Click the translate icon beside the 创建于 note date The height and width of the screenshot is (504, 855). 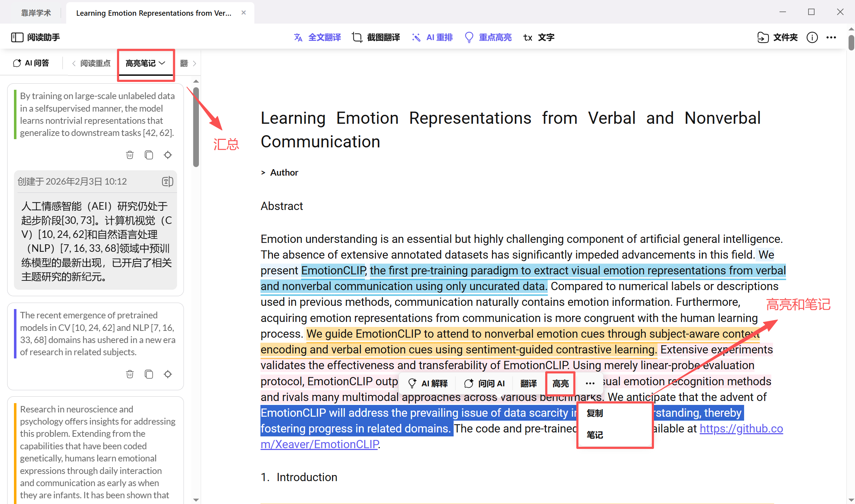tap(167, 181)
